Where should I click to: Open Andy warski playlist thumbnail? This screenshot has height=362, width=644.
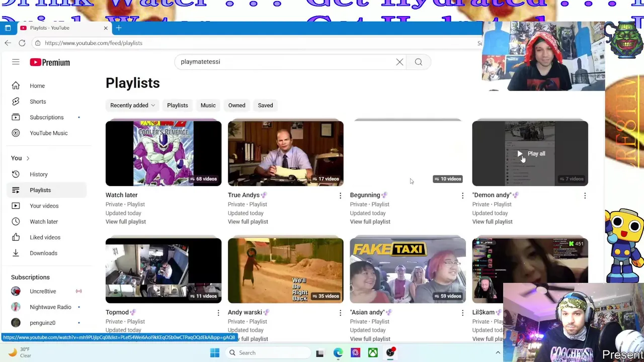pos(286,270)
